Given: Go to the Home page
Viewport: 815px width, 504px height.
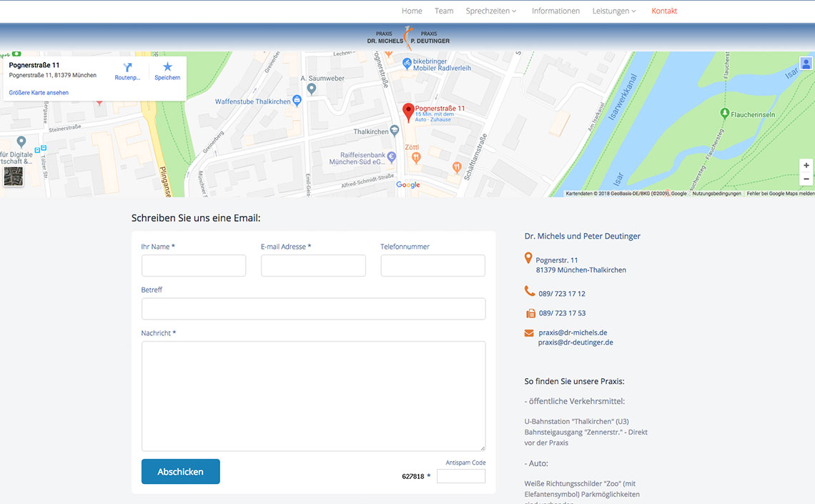Looking at the screenshot, I should [412, 11].
